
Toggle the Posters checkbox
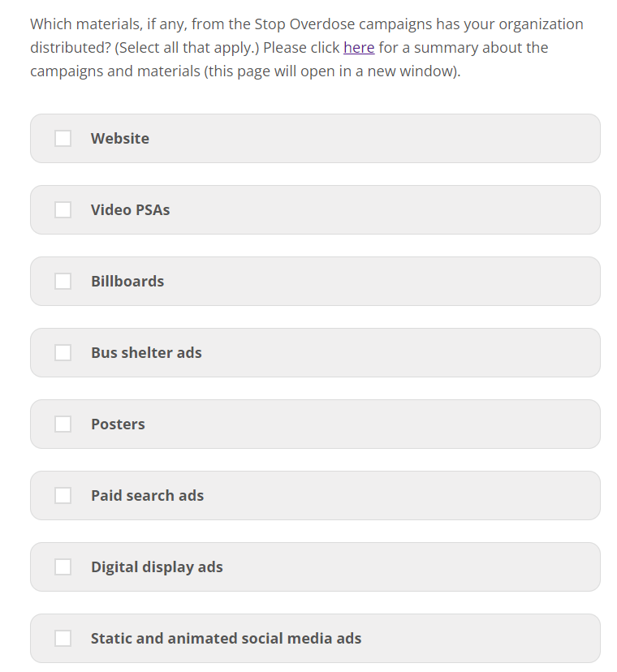point(63,424)
